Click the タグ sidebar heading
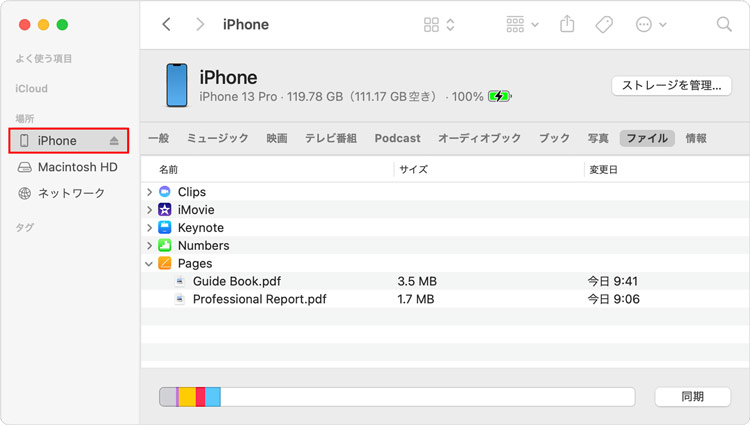750x425 pixels. click(24, 228)
